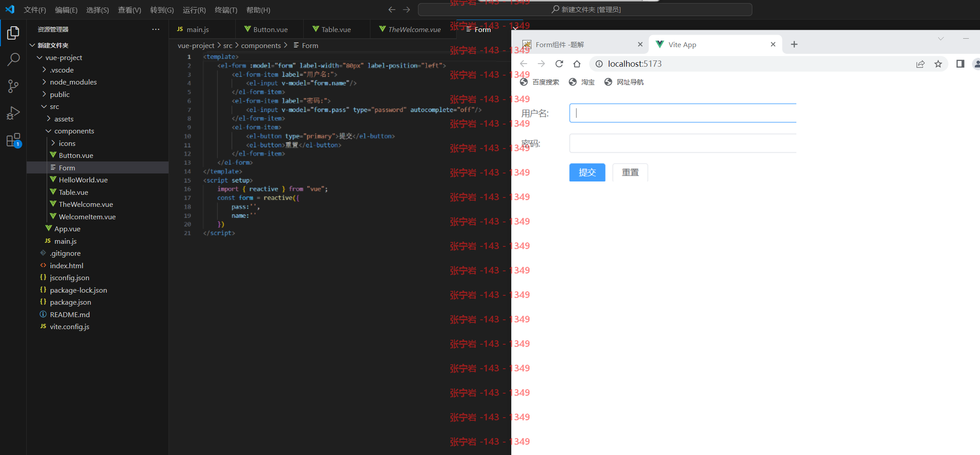
Task: Open App.vue in file explorer
Action: pyautogui.click(x=67, y=229)
